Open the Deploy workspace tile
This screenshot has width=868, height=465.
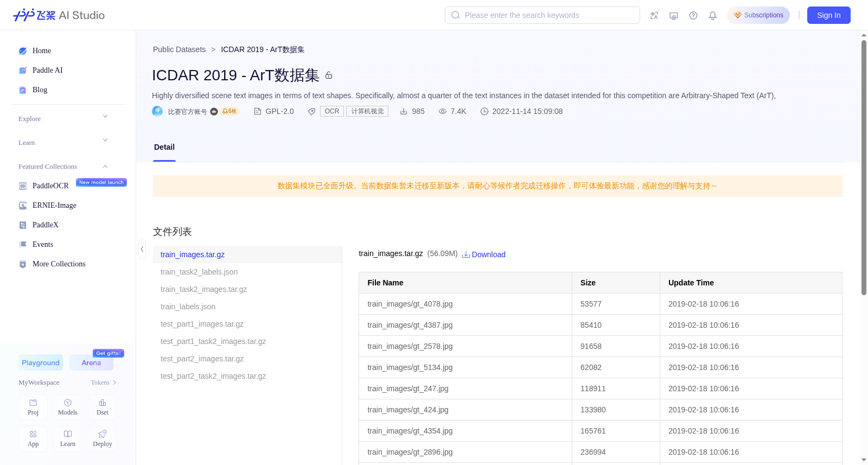[103, 439]
